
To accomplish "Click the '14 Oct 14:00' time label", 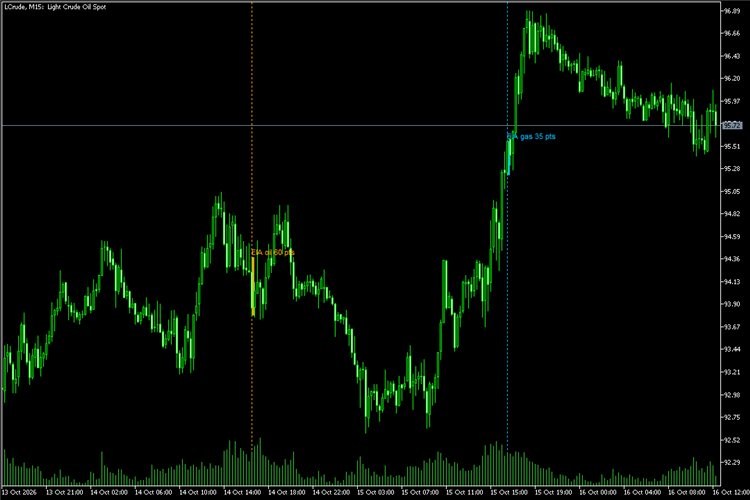I will (243, 492).
